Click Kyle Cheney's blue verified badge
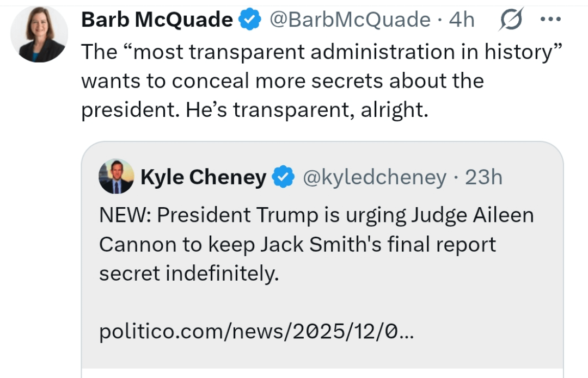 283,177
